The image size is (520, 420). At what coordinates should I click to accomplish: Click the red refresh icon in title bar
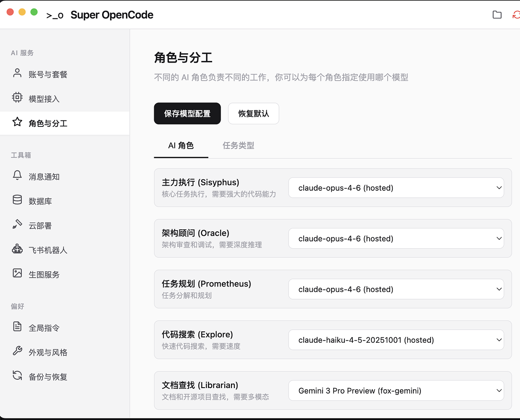click(516, 15)
